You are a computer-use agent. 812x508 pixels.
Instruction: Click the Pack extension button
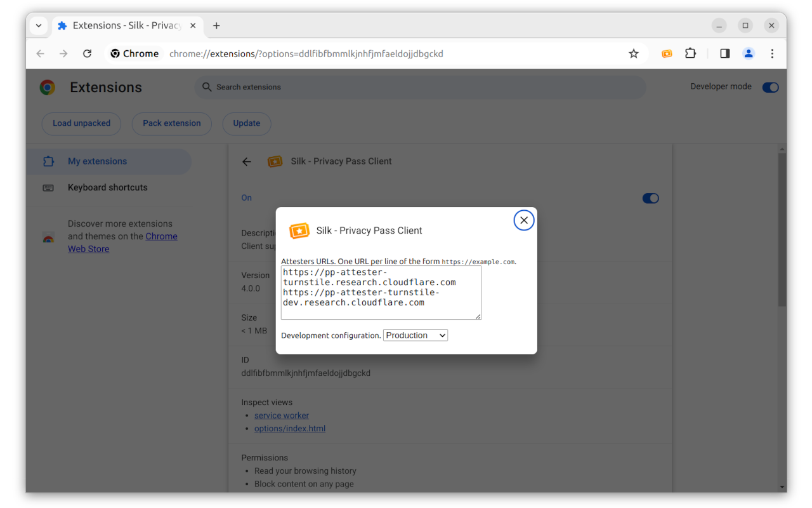172,123
